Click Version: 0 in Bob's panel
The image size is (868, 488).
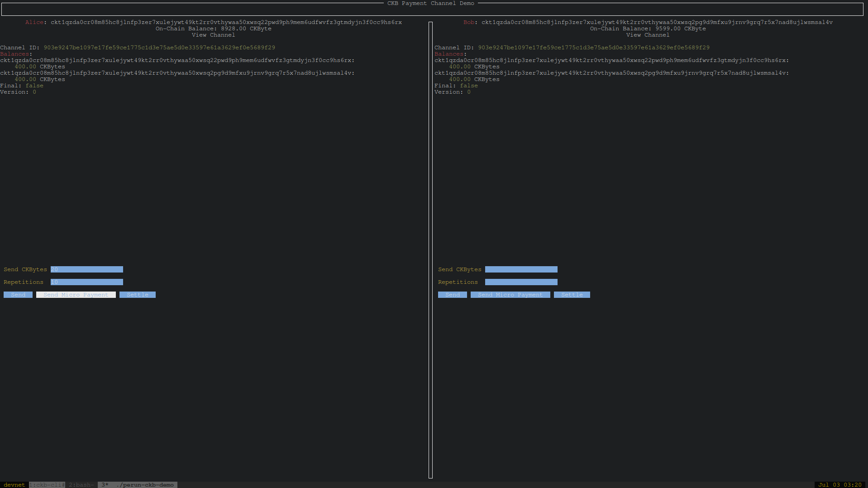point(453,92)
